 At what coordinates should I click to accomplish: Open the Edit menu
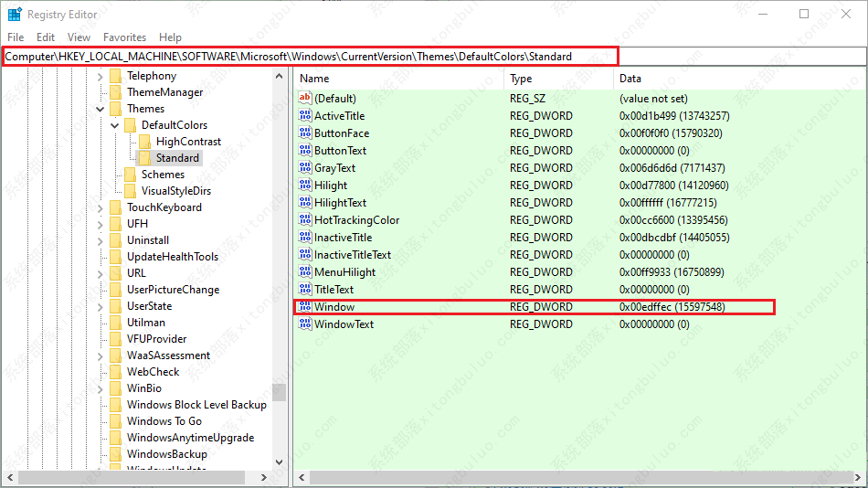[x=46, y=37]
